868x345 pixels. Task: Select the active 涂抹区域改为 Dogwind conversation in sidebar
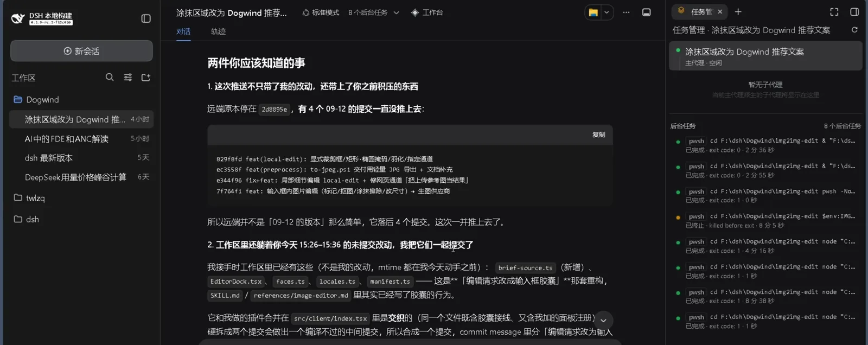tap(81, 119)
